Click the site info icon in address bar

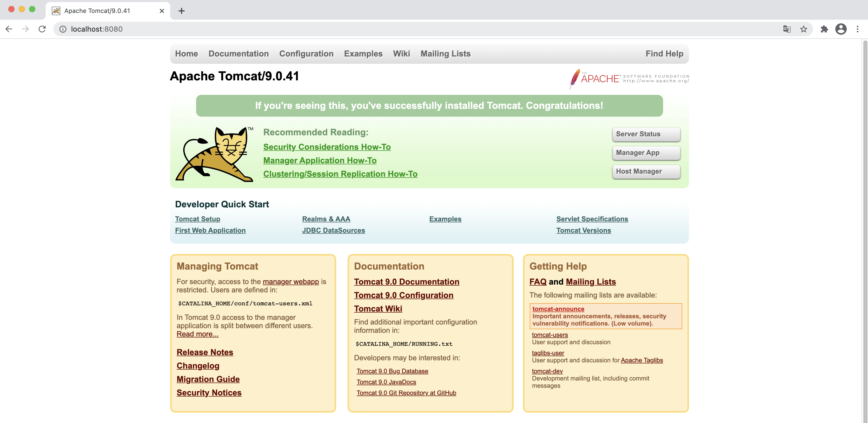(63, 29)
